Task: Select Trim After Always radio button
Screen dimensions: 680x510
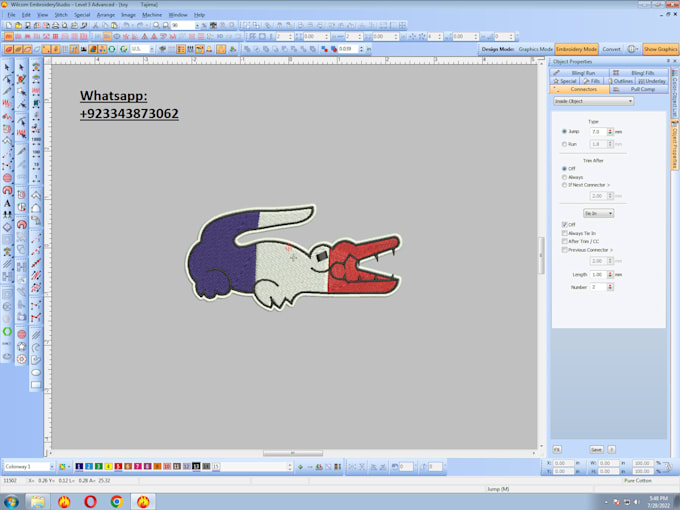Action: pos(564,177)
